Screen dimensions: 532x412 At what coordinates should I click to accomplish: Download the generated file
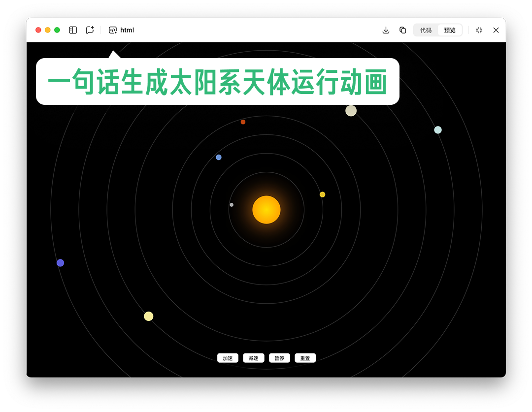(x=386, y=30)
